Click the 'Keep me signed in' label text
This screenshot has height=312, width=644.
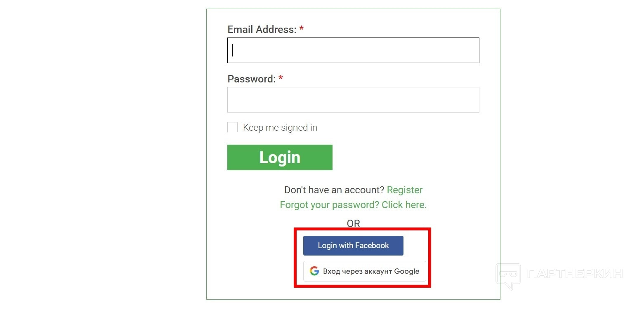tap(280, 128)
